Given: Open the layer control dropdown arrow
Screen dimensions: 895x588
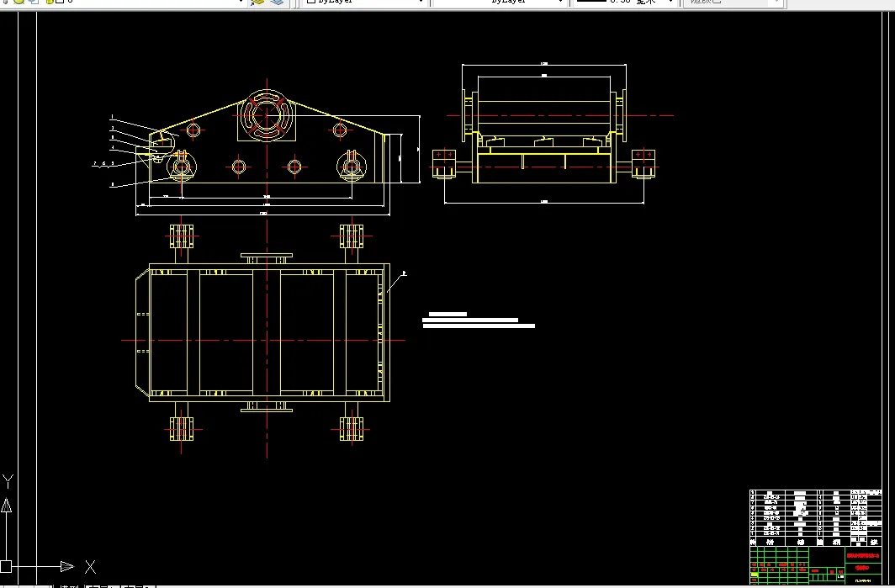Looking at the screenshot, I should (x=241, y=2).
